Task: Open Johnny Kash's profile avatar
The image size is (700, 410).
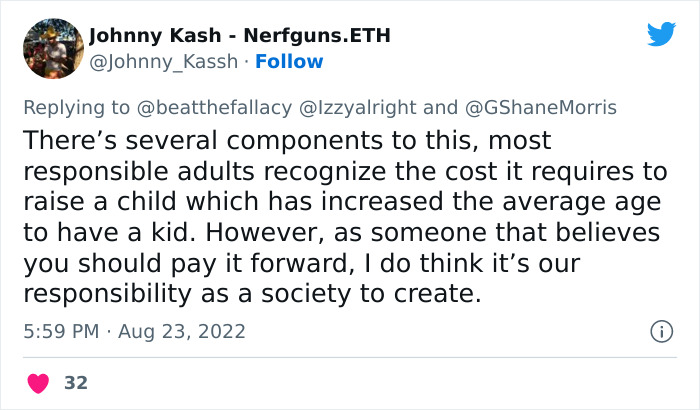Action: click(x=51, y=47)
